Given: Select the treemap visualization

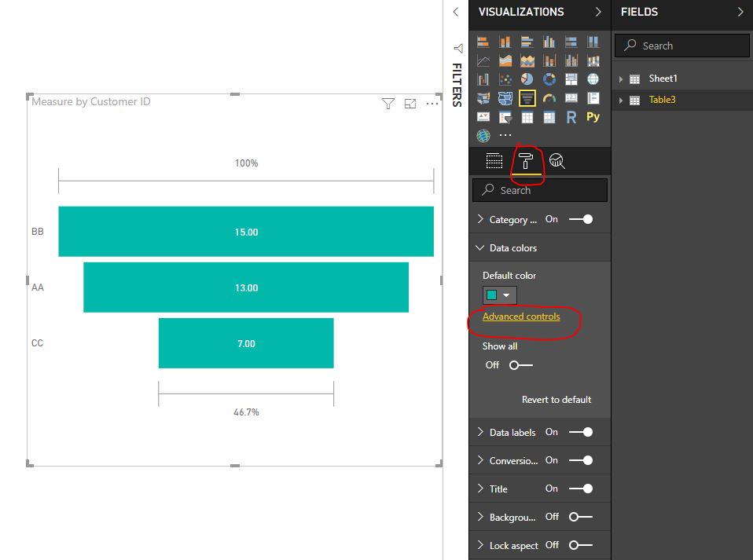Looking at the screenshot, I should coord(571,79).
